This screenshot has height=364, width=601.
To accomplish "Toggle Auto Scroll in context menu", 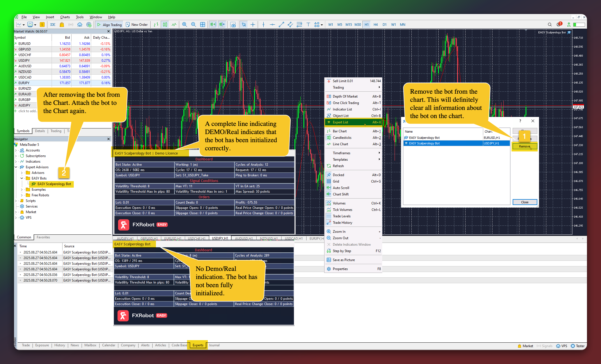I will 341,188.
